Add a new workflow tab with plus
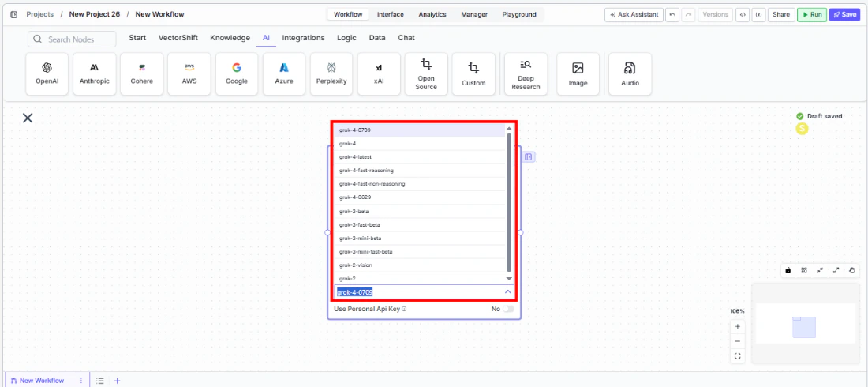This screenshot has width=868, height=387. tap(117, 381)
